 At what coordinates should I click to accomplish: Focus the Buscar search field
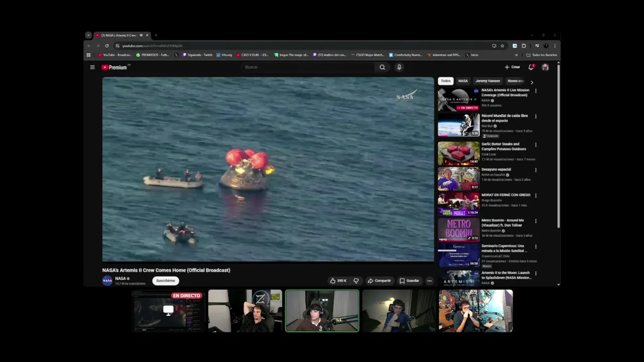pyautogui.click(x=308, y=67)
